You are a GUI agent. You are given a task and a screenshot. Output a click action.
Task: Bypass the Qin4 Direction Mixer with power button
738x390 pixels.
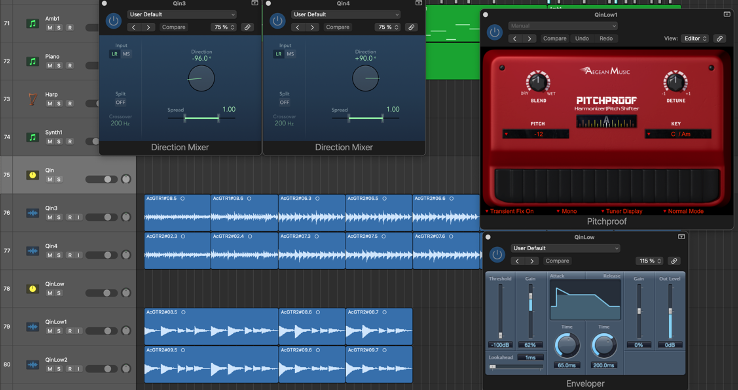pos(277,21)
